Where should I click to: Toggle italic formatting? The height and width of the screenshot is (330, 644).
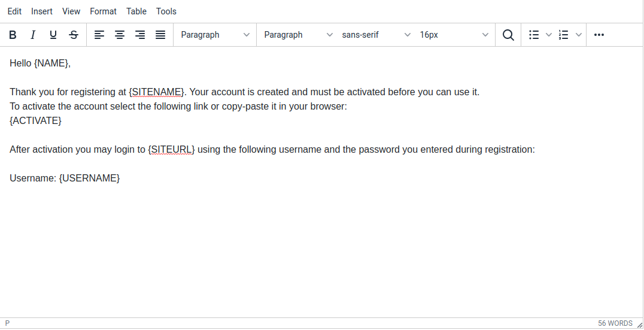coord(33,35)
